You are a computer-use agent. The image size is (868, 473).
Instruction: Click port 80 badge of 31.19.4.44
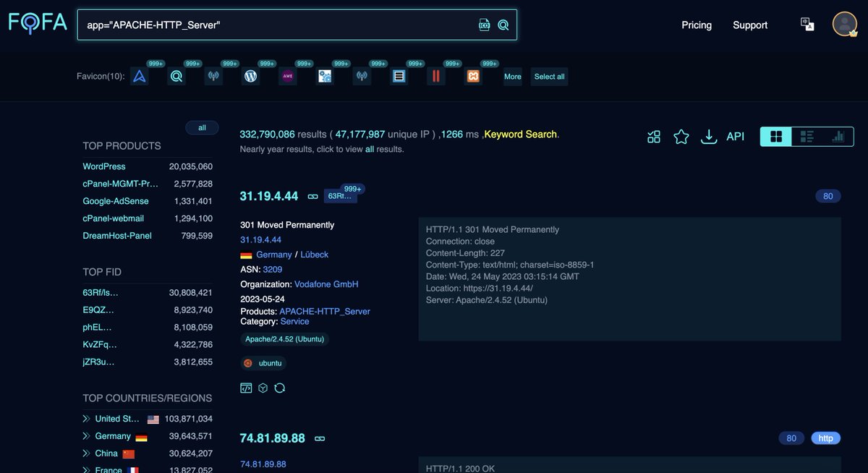(828, 196)
